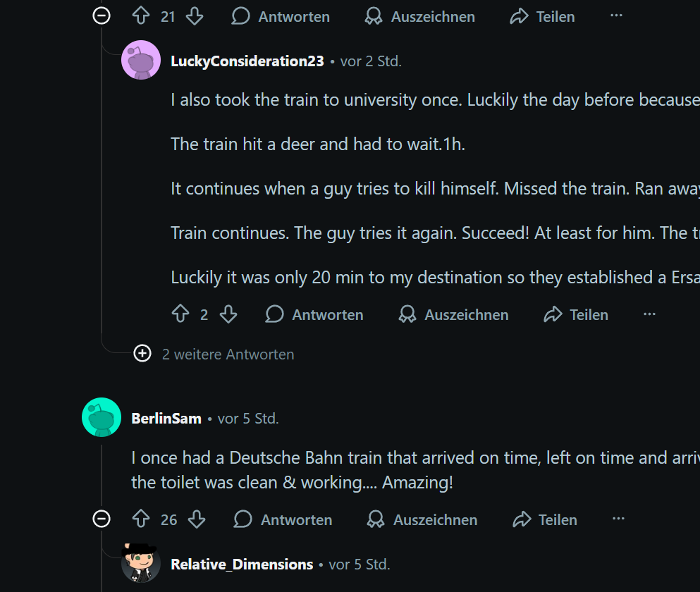This screenshot has height=592, width=700.
Task: Share BerlinSam's comment via Teilen
Action: tap(545, 519)
